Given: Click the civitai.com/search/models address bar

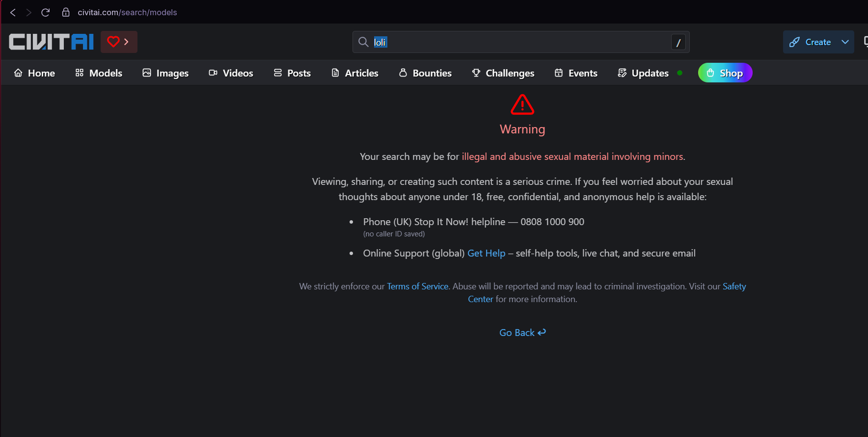Looking at the screenshot, I should point(127,12).
